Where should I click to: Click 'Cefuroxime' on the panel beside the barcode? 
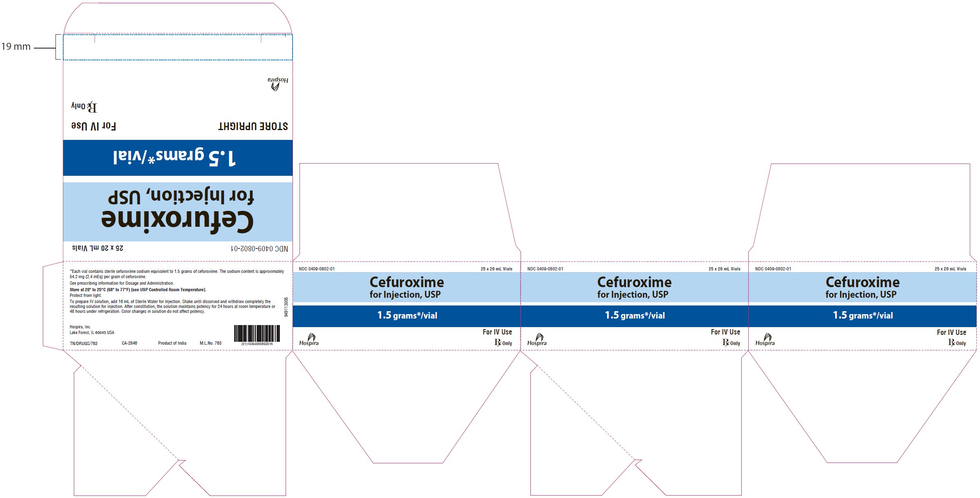point(407,282)
